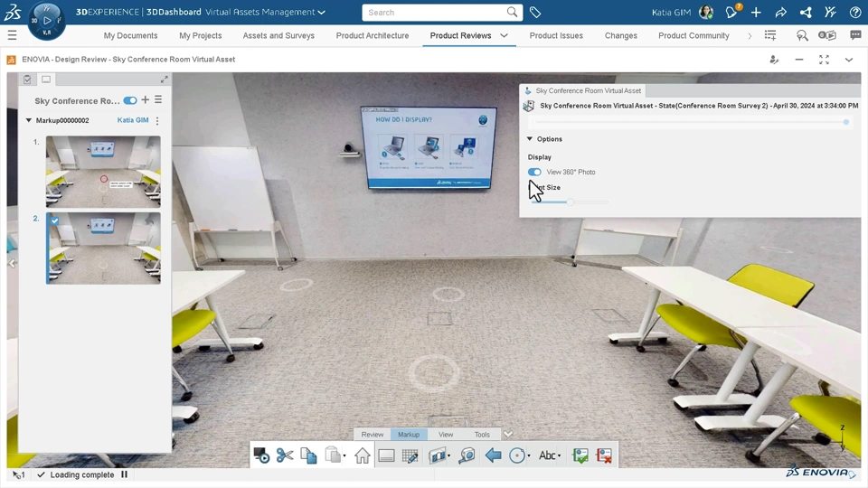Select the View action bar tab

[x=446, y=435]
